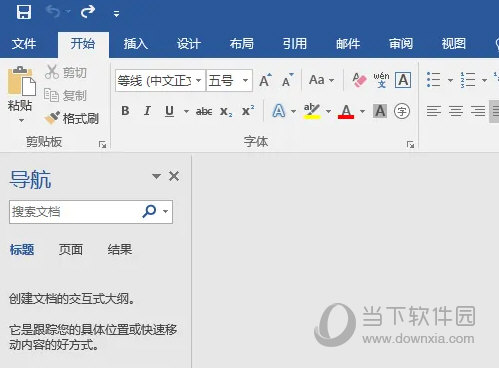The image size is (499, 368).
Task: Decrease font size with small A icon
Action: (x=288, y=80)
